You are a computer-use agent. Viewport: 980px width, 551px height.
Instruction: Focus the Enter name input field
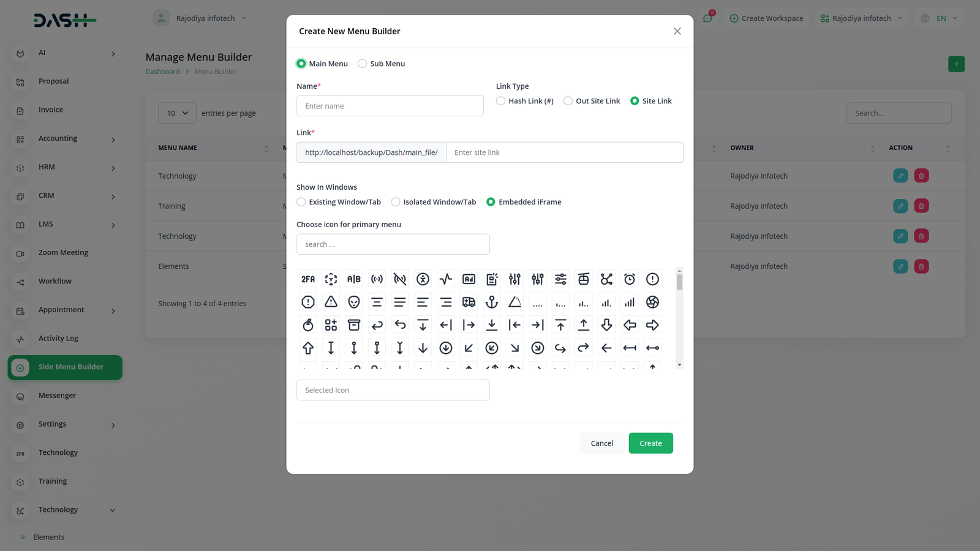390,106
